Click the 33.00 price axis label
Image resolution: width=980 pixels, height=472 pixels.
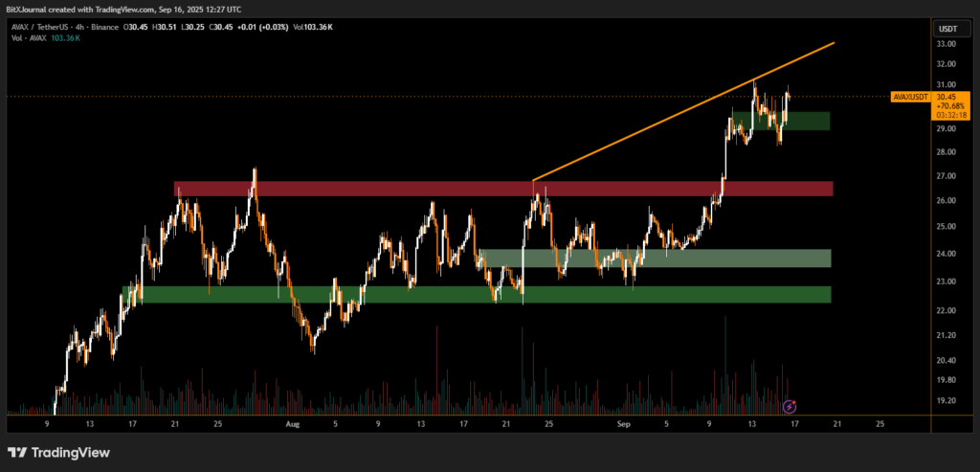tap(946, 44)
